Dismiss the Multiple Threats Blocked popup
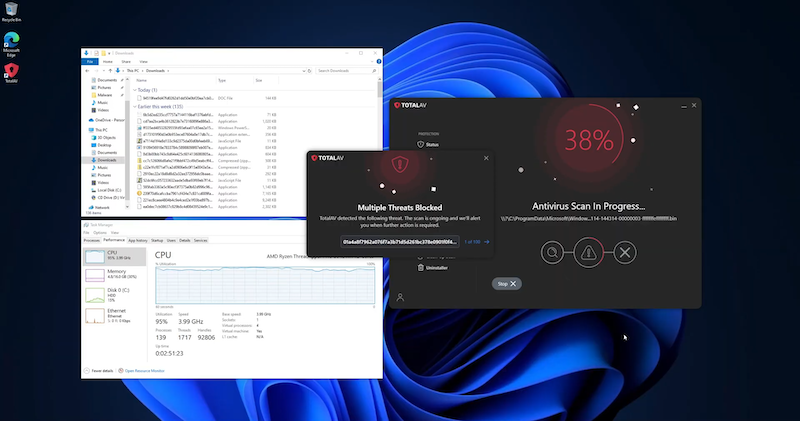Image resolution: width=800 pixels, height=421 pixels. [x=486, y=158]
